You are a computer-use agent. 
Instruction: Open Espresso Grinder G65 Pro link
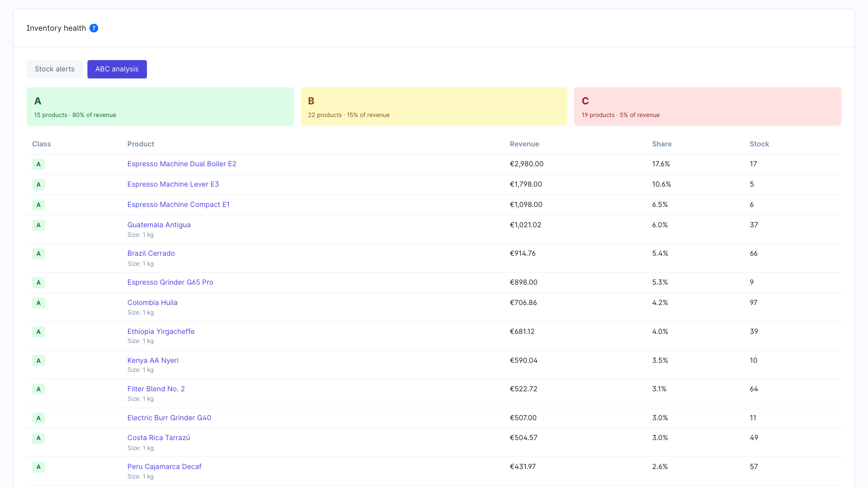170,282
